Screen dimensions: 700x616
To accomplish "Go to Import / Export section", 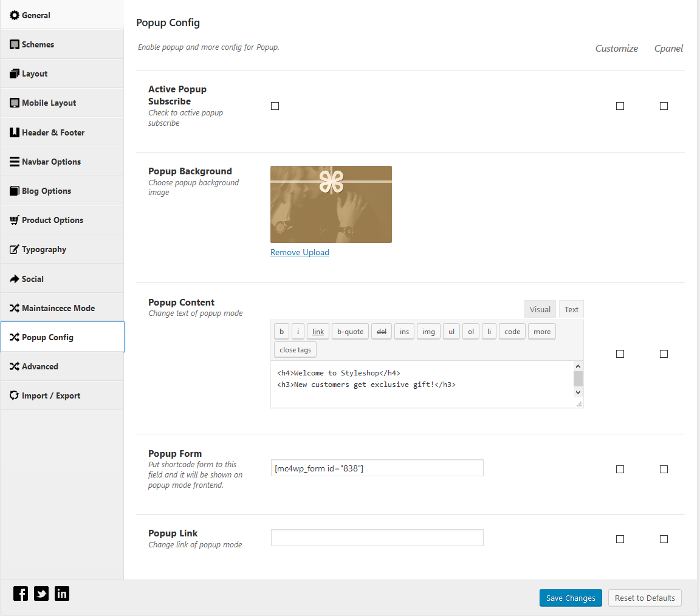I will click(x=63, y=396).
